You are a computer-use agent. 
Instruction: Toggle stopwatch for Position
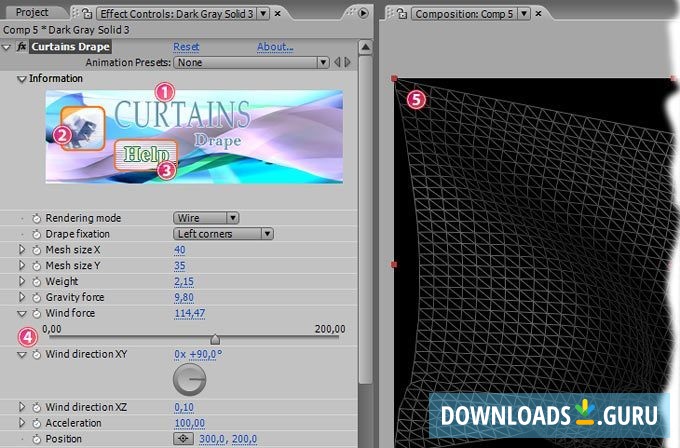click(x=36, y=439)
